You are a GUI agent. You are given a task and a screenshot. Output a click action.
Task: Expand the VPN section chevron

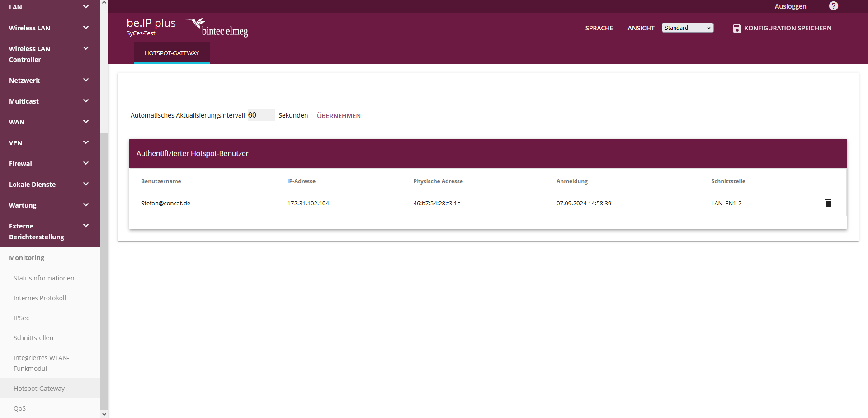coord(86,142)
